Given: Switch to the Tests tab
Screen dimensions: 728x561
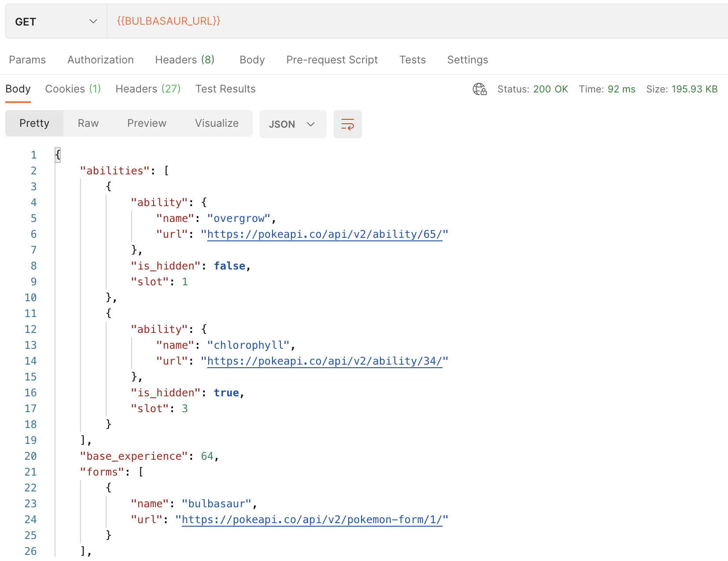Looking at the screenshot, I should pyautogui.click(x=412, y=60).
